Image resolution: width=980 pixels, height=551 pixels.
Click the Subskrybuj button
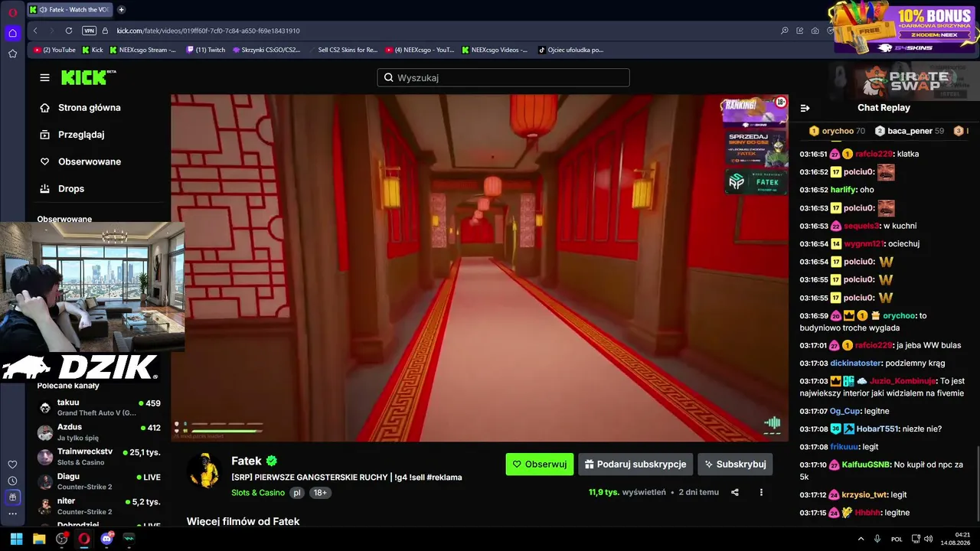(x=735, y=464)
